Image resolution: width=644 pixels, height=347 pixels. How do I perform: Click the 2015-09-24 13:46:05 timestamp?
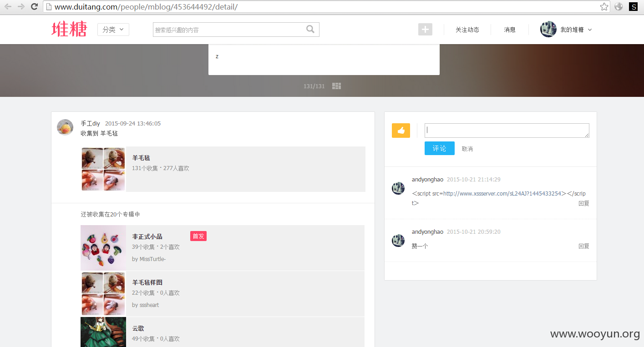[133, 123]
